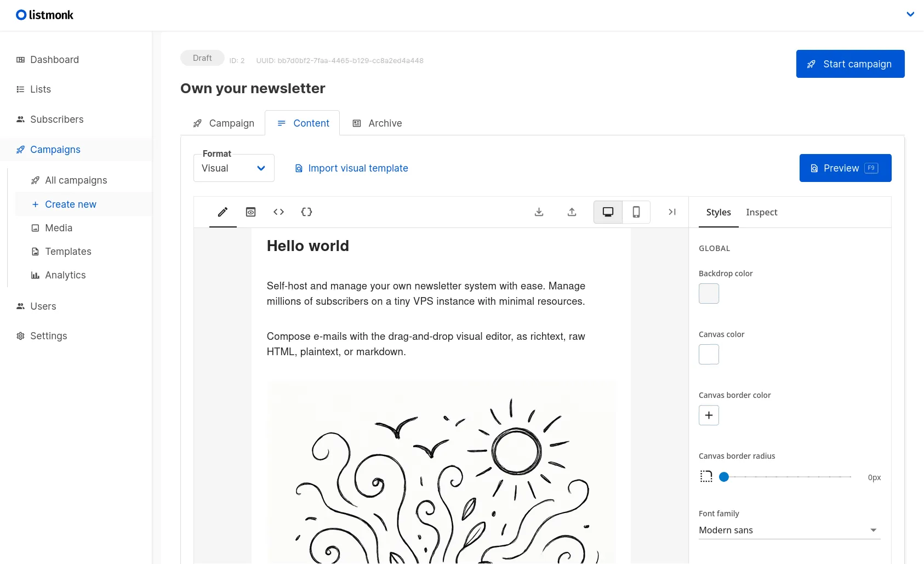
Task: Expand the user account chevron top right
Action: (911, 14)
